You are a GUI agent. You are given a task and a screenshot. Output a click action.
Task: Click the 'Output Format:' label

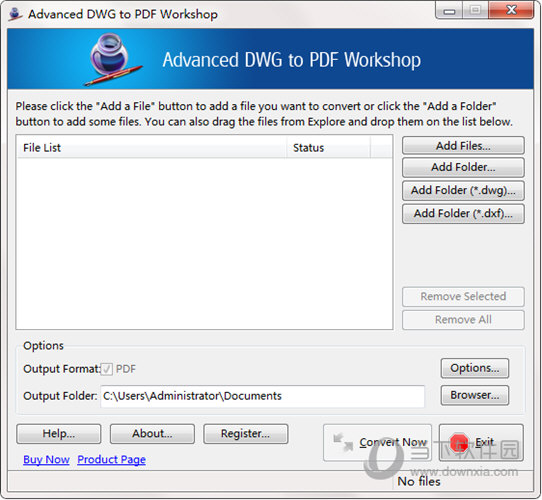tap(61, 369)
